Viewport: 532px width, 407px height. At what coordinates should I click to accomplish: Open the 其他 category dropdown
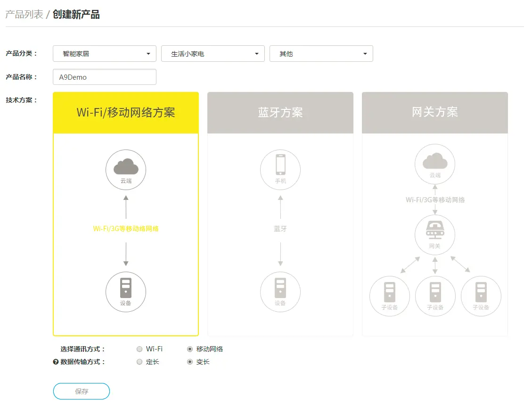point(321,54)
